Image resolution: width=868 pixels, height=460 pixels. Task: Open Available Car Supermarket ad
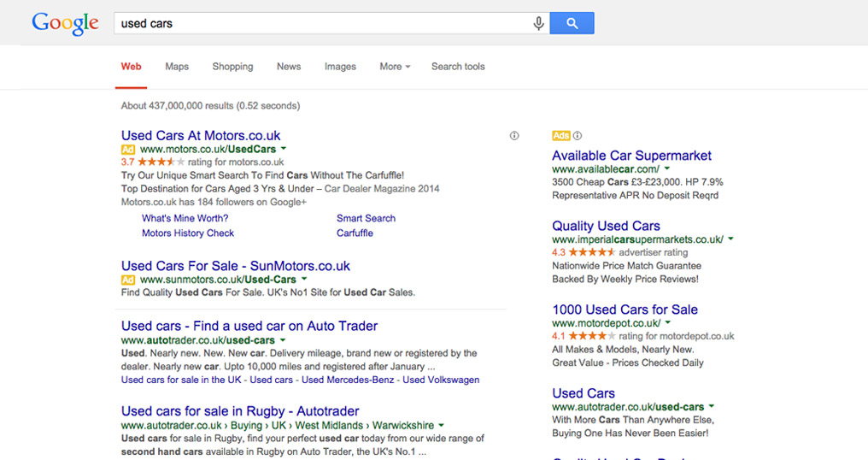[631, 156]
